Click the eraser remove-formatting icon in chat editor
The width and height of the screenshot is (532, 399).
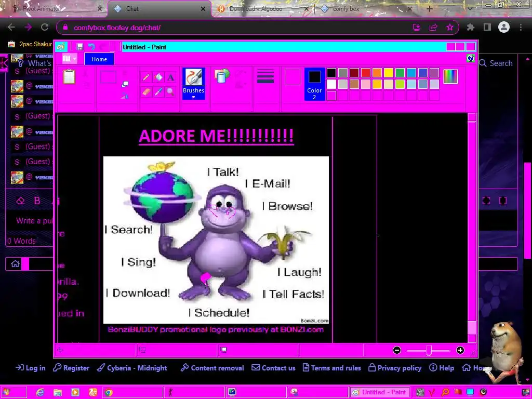(20, 201)
